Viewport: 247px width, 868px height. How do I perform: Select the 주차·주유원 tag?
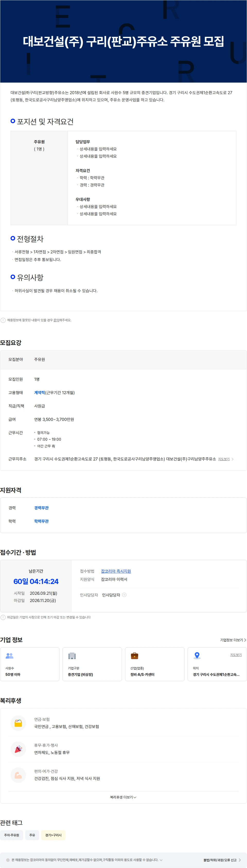(12, 835)
